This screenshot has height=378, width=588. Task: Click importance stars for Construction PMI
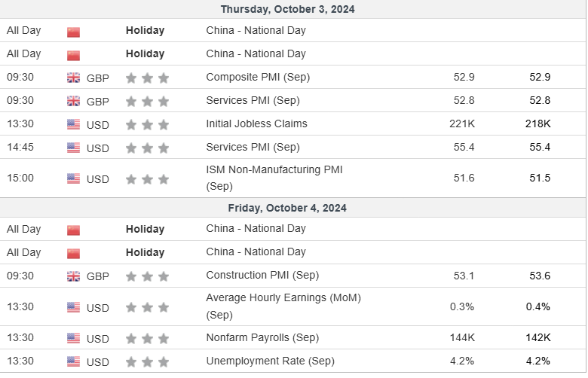(x=147, y=276)
